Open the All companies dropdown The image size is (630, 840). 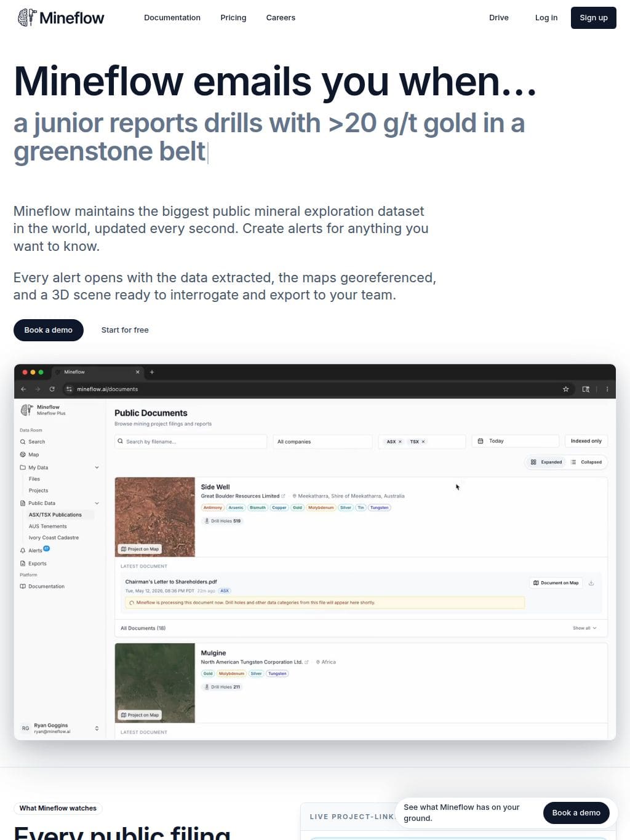pyautogui.click(x=323, y=442)
